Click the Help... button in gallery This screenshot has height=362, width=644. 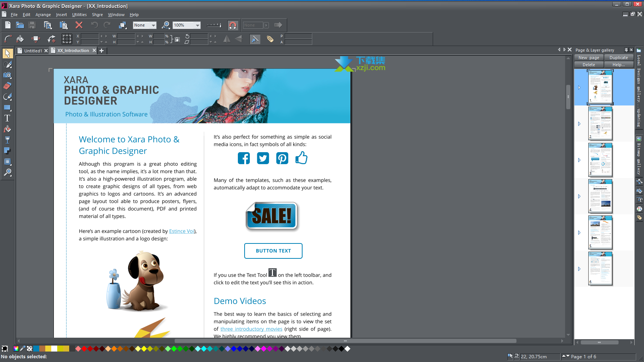[619, 65]
